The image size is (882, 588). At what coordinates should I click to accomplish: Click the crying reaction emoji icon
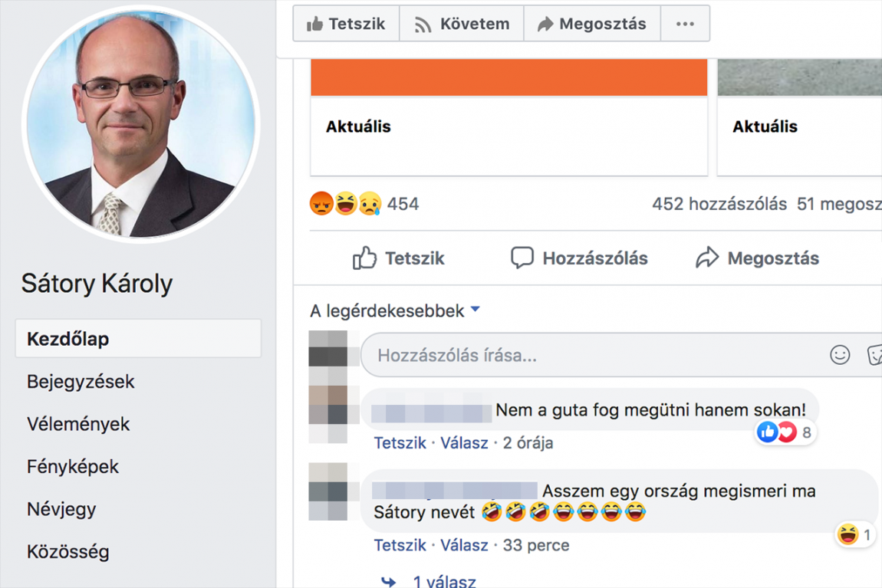click(x=370, y=203)
